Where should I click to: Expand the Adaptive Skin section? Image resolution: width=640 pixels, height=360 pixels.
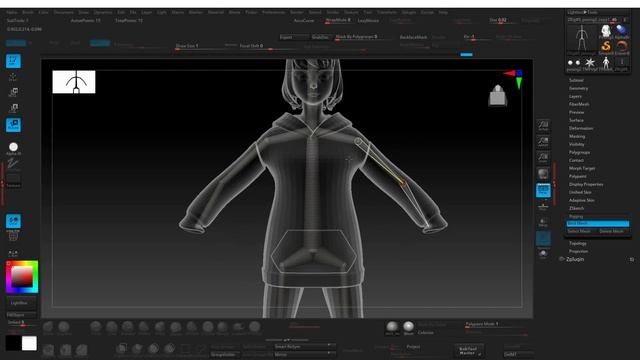click(x=581, y=200)
